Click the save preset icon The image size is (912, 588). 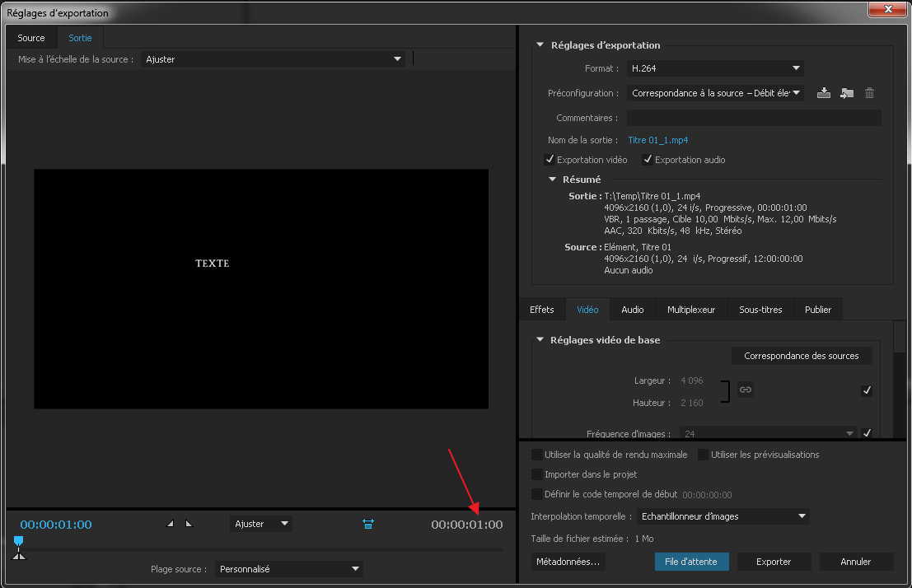[824, 94]
